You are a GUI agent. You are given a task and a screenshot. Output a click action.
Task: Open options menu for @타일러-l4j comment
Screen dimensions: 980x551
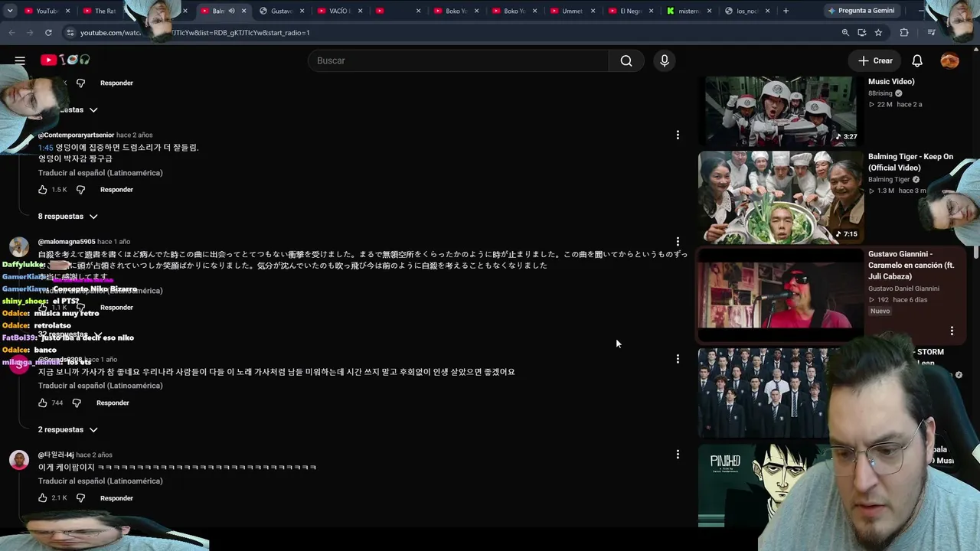coord(678,454)
